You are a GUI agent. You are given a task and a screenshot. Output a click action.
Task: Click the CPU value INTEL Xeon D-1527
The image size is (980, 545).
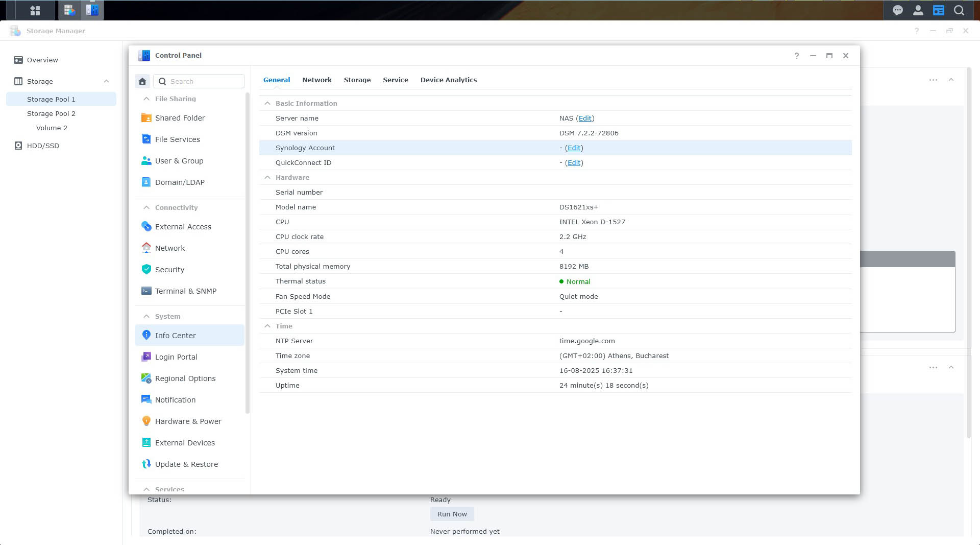pyautogui.click(x=592, y=222)
